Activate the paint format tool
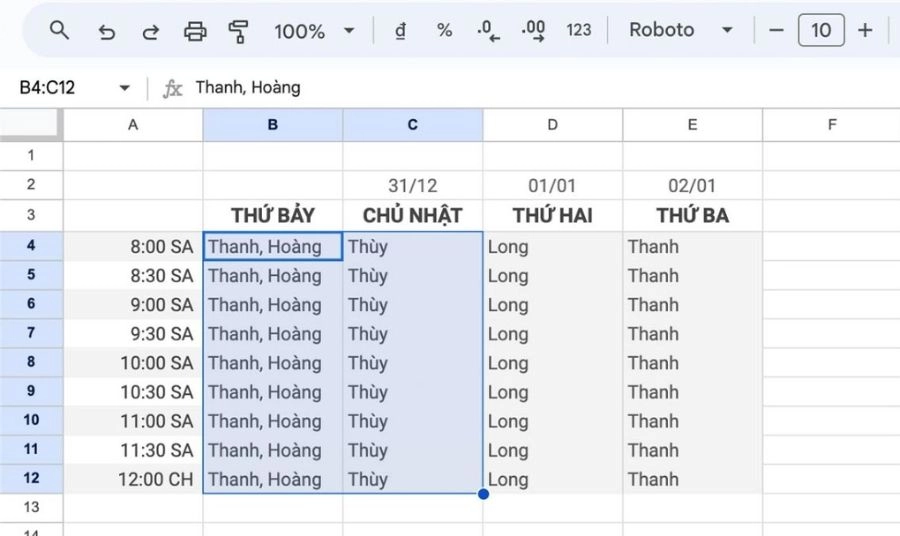900x536 pixels. point(238,31)
